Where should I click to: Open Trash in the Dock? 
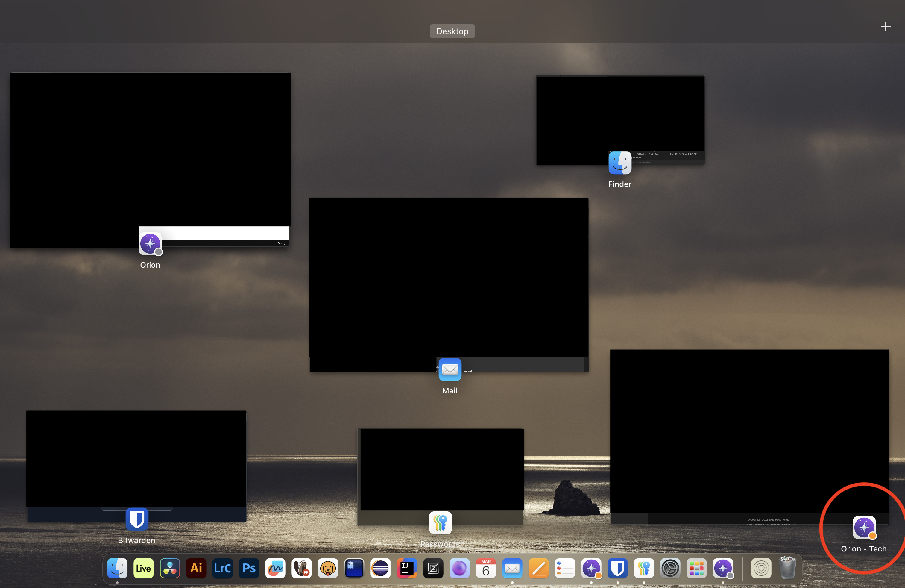(x=787, y=568)
